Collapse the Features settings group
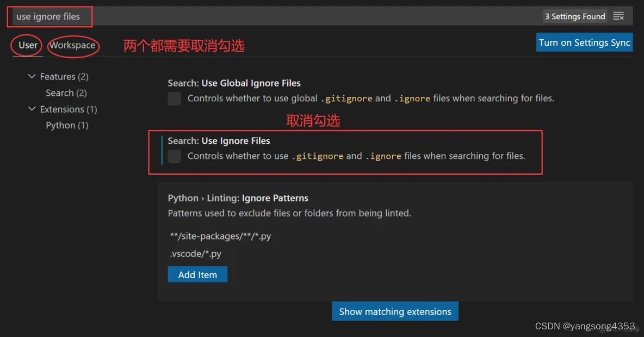The height and width of the screenshot is (337, 644). tap(32, 76)
